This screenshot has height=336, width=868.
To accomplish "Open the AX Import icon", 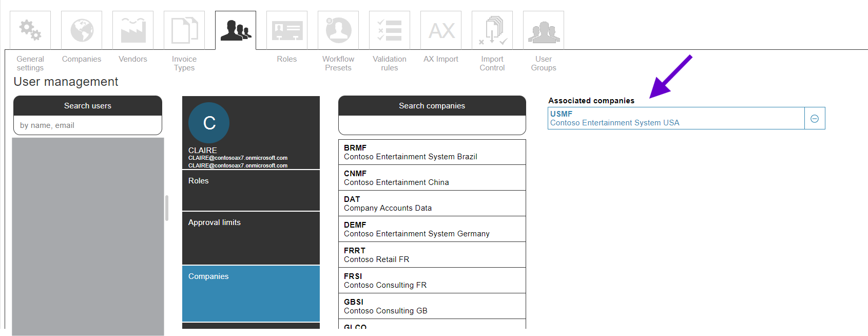I will [441, 30].
